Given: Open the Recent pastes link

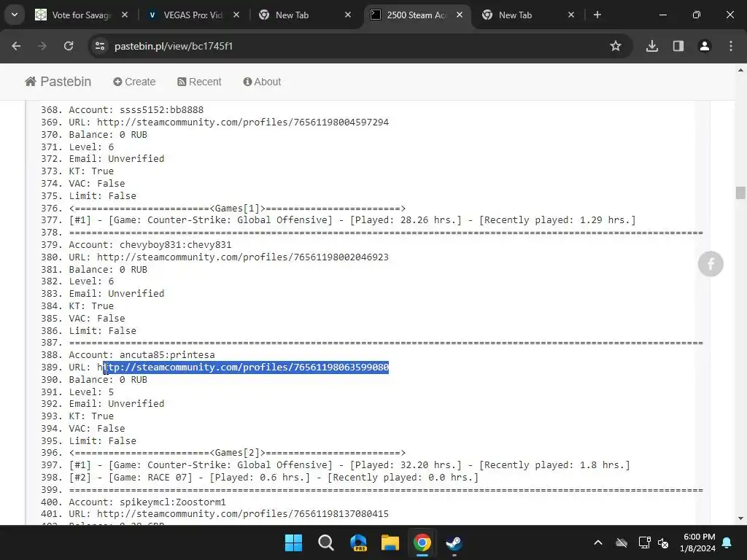Looking at the screenshot, I should 199,82.
